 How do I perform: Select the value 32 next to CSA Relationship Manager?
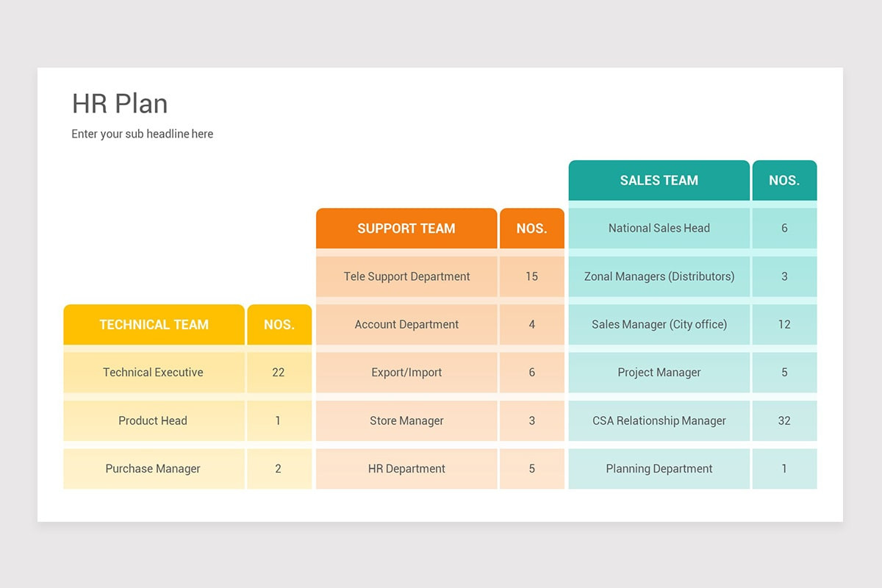click(x=784, y=420)
